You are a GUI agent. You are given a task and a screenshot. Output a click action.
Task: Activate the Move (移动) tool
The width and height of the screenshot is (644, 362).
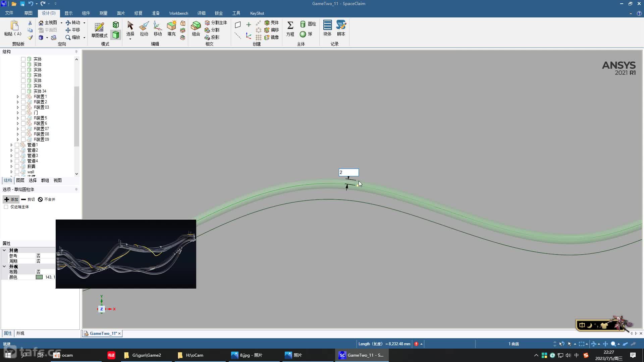tap(158, 28)
